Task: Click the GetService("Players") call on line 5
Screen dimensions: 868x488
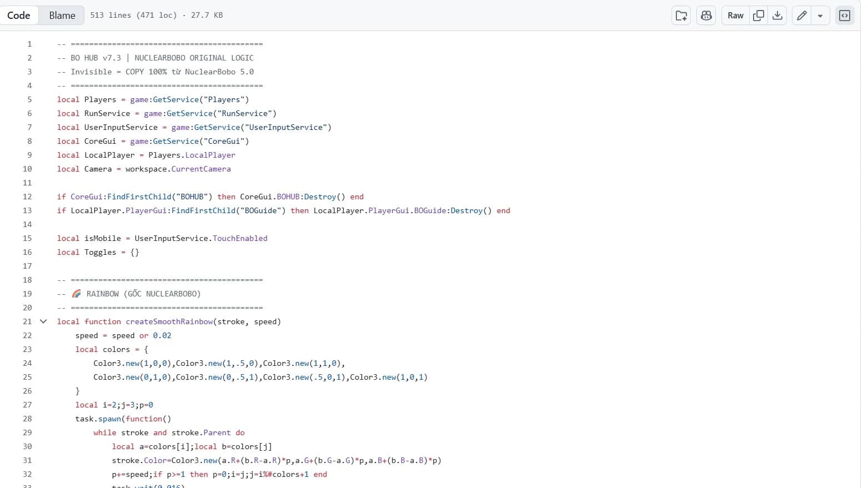Action: [201, 99]
